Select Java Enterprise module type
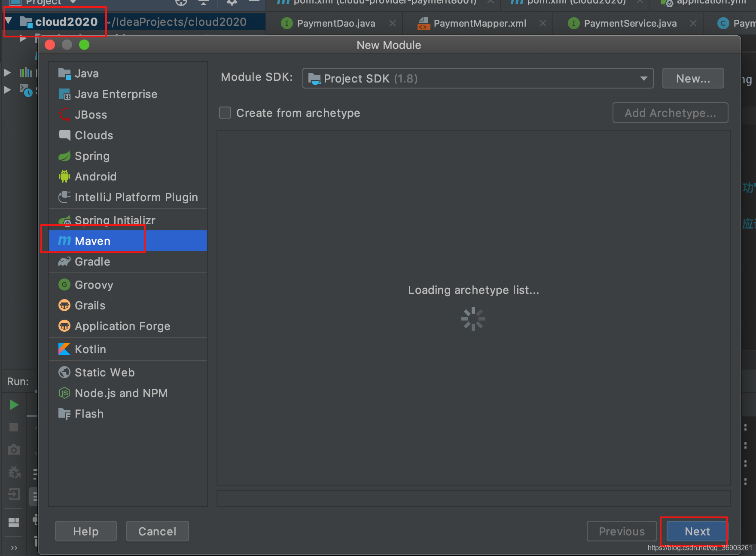Screen dimensions: 756x556 pyautogui.click(x=128, y=94)
